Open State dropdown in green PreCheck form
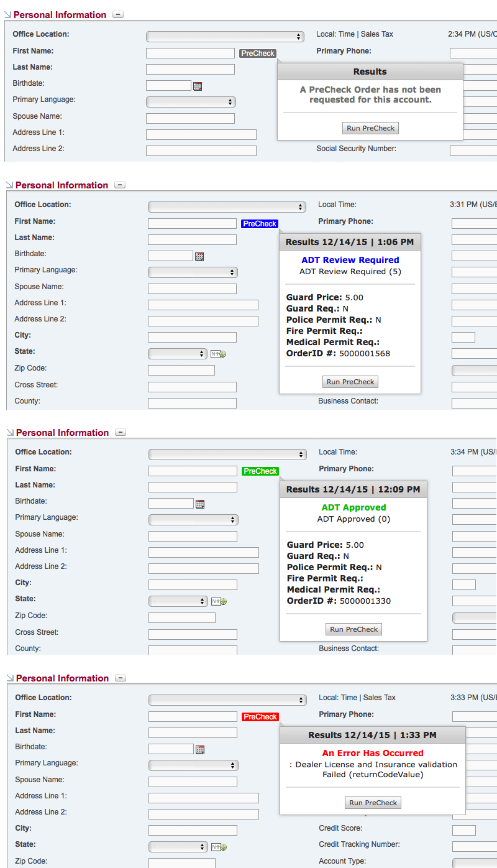497x868 pixels. coord(178,601)
